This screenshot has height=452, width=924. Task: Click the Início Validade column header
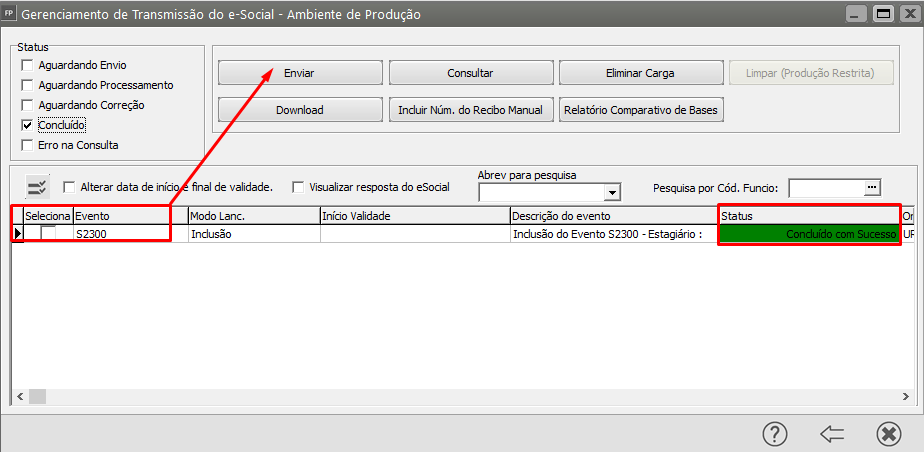click(415, 216)
